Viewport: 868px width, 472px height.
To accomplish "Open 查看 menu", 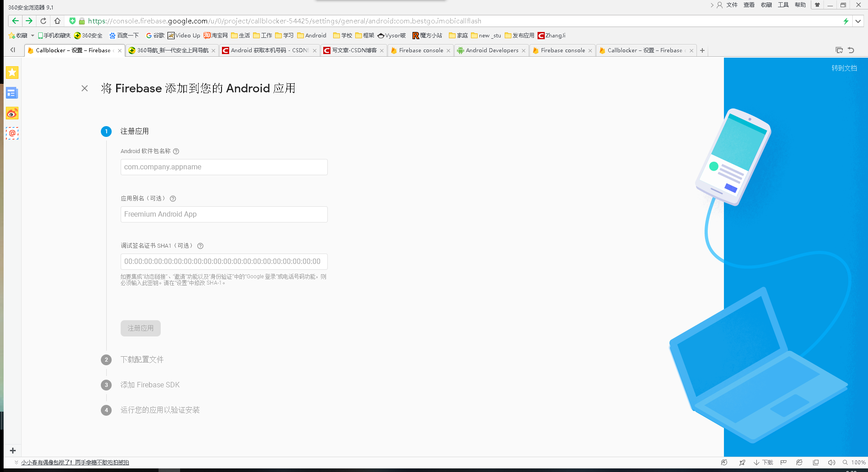I will 749,5.
